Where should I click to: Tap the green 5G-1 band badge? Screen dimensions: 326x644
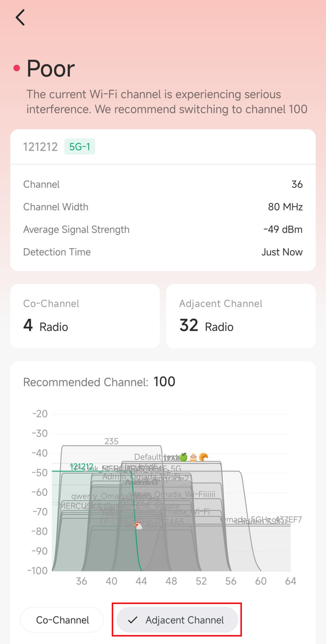click(x=79, y=147)
